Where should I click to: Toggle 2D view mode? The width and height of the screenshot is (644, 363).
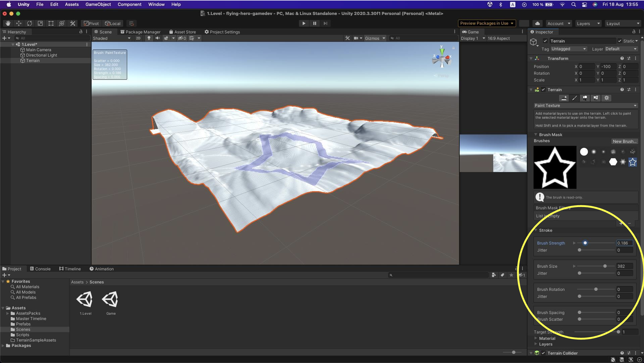tap(138, 38)
